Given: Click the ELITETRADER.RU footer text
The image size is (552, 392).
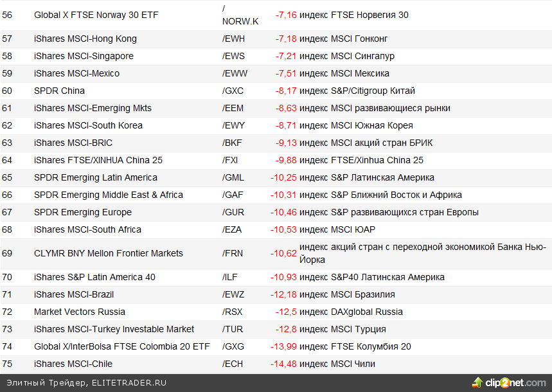Looking at the screenshot, I should (129, 382).
